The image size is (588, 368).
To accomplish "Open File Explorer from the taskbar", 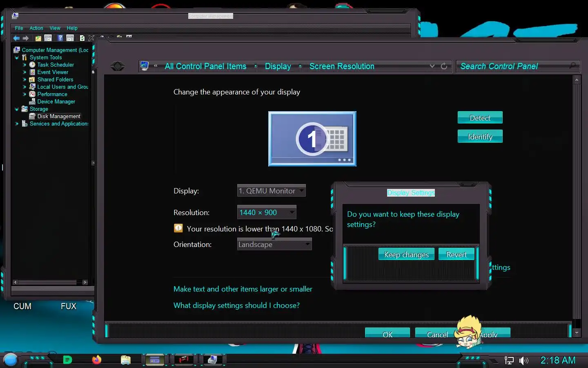I will point(126,360).
